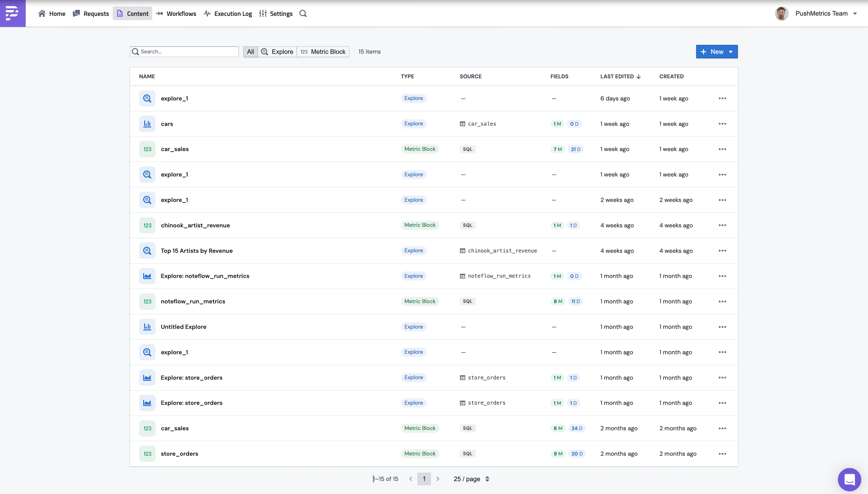This screenshot has height=494, width=868.
Task: Click the Fields column header
Action: pos(559,76)
